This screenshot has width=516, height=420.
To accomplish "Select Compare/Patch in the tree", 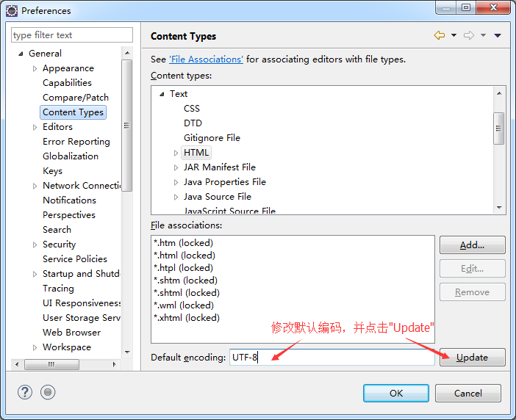I will (76, 98).
